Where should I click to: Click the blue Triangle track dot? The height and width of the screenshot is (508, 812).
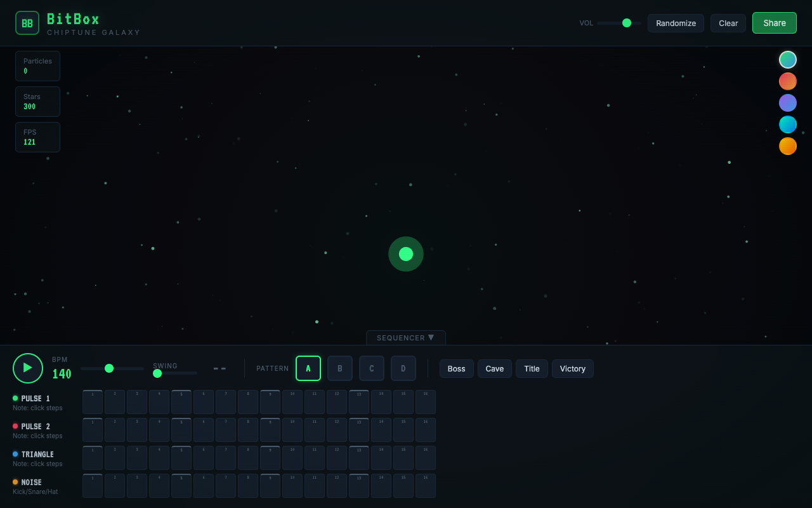[15, 454]
